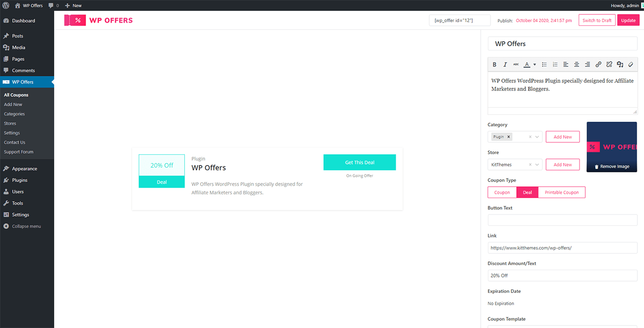Apply bold formatting in the editor
The width and height of the screenshot is (644, 328).
point(495,64)
